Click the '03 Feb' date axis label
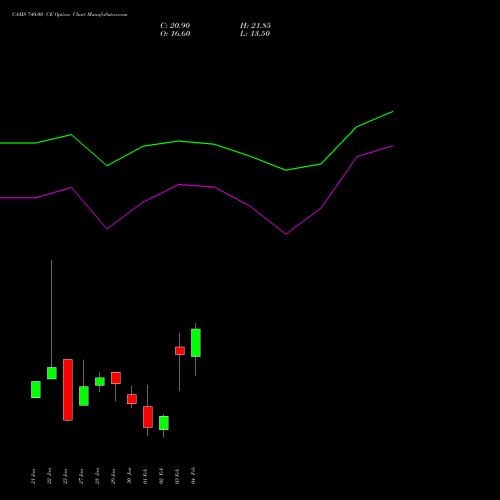This screenshot has width=500, height=500. tap(177, 476)
